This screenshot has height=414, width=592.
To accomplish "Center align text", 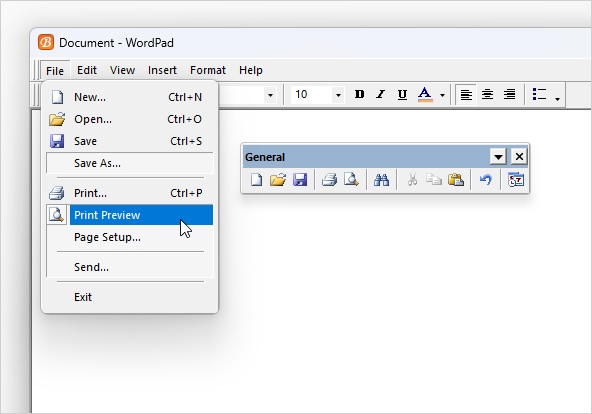I will pos(487,94).
